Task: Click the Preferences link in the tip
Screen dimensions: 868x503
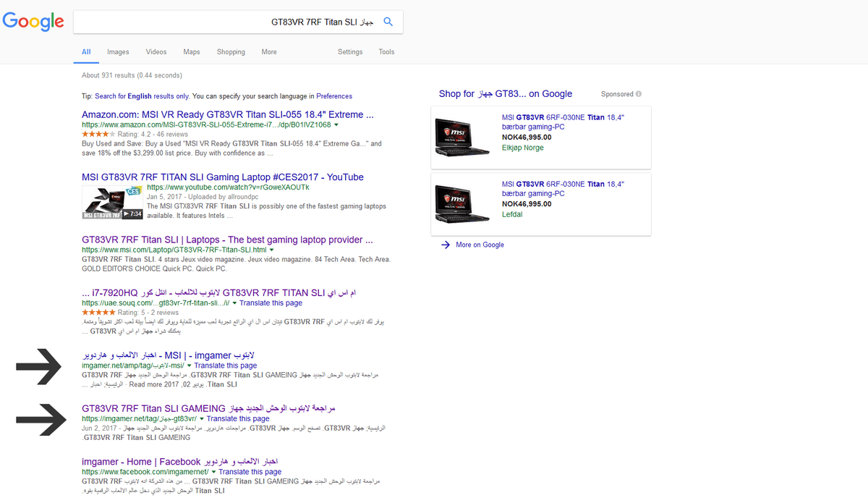Action: 334,96
